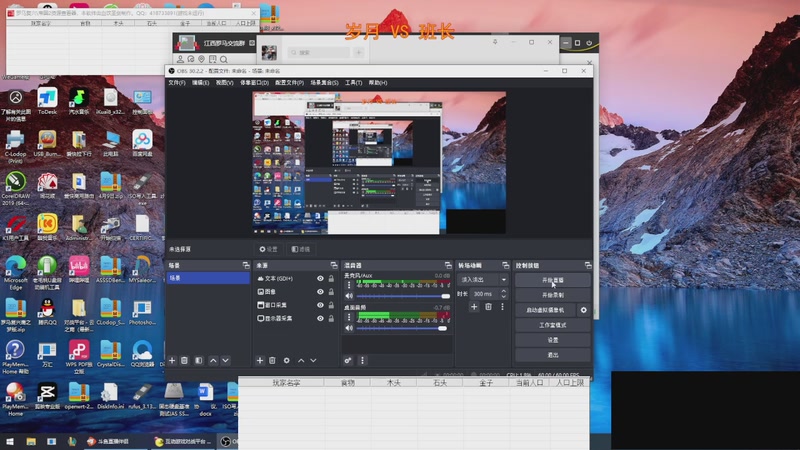Pop out the scene transitions dock
Screen dimensions: 800x450
click(x=506, y=265)
